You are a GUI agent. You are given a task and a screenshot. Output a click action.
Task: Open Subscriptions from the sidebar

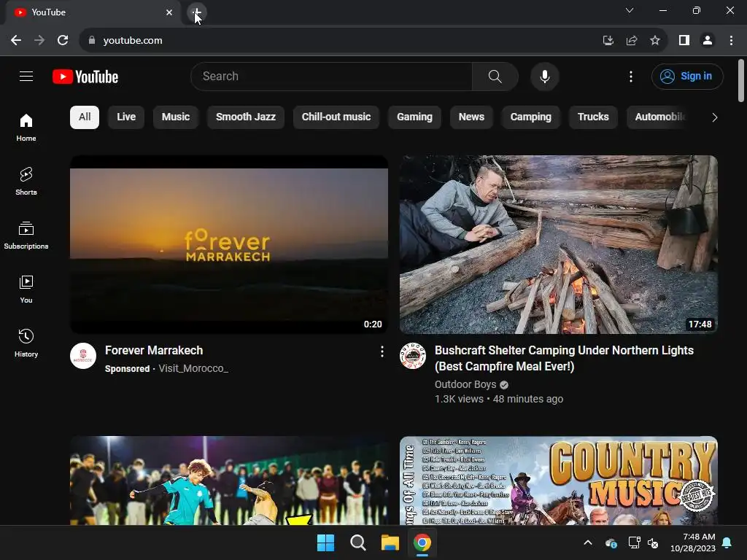(x=26, y=236)
